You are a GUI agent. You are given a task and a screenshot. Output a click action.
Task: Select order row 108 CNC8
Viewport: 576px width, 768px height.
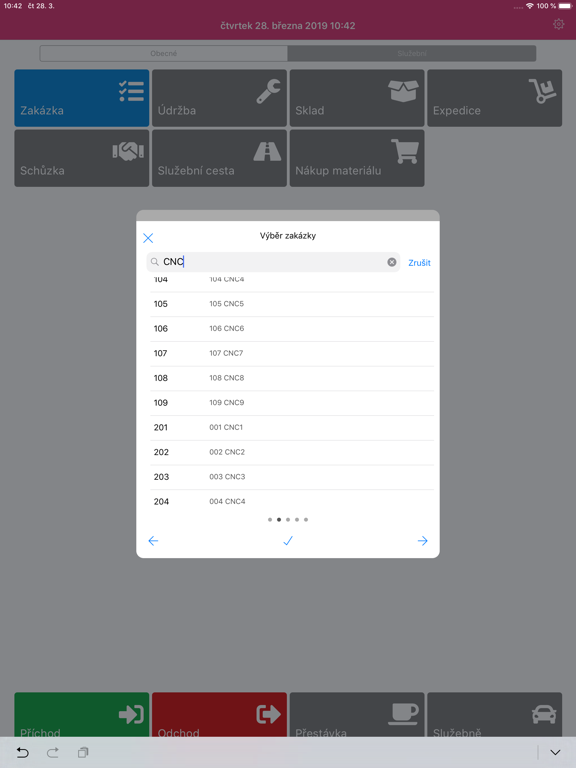[x=292, y=378]
